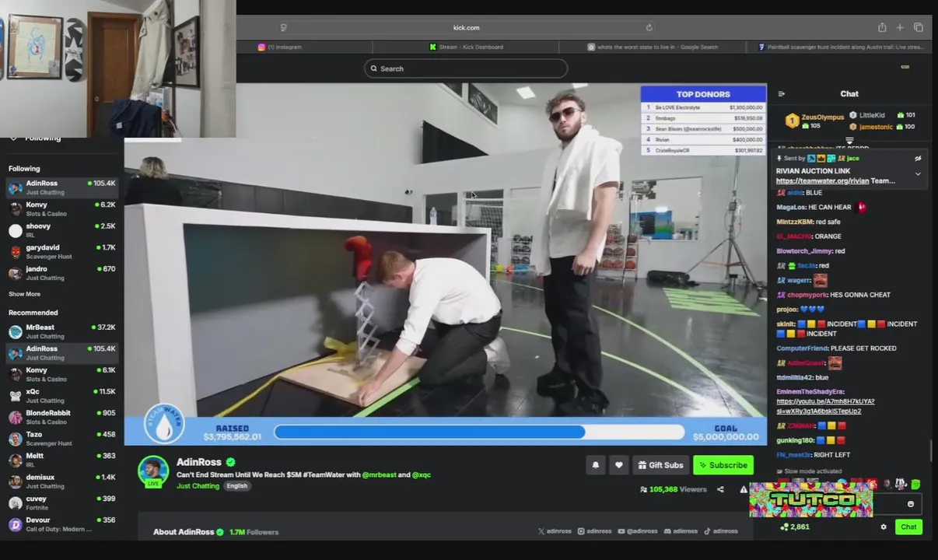Viewport: 938px width, 560px height.
Task: Switch to the Instagram browser tab
Action: 280,47
